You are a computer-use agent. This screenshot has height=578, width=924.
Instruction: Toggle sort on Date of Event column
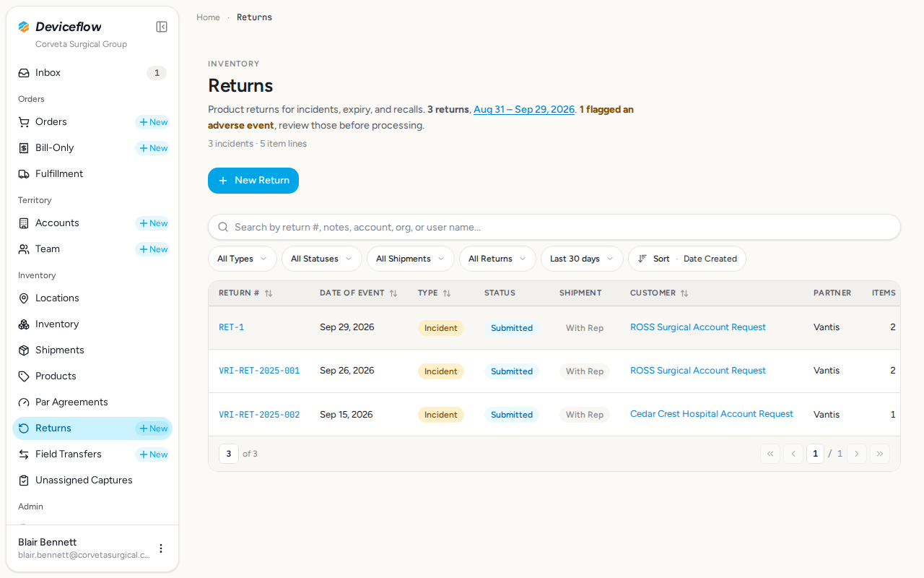393,293
